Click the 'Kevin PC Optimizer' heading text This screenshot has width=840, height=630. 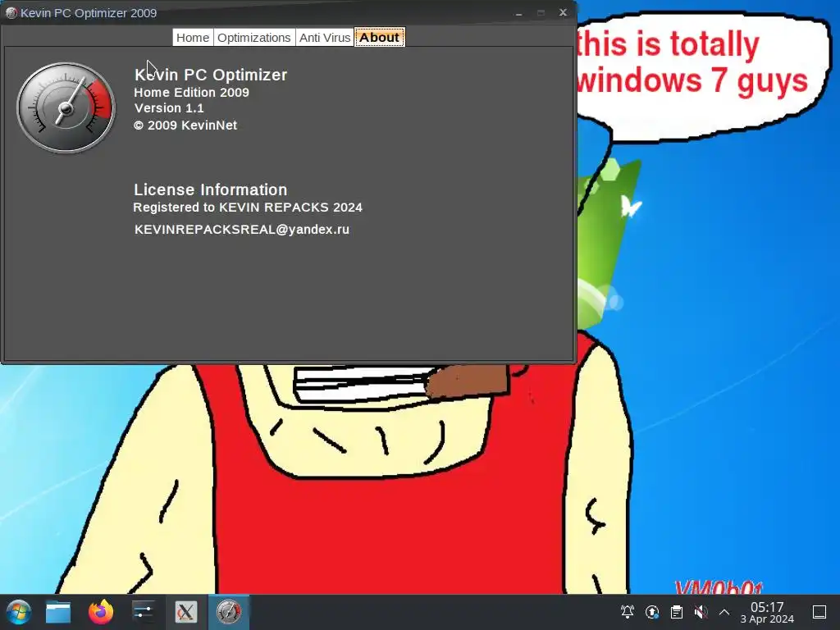[211, 75]
